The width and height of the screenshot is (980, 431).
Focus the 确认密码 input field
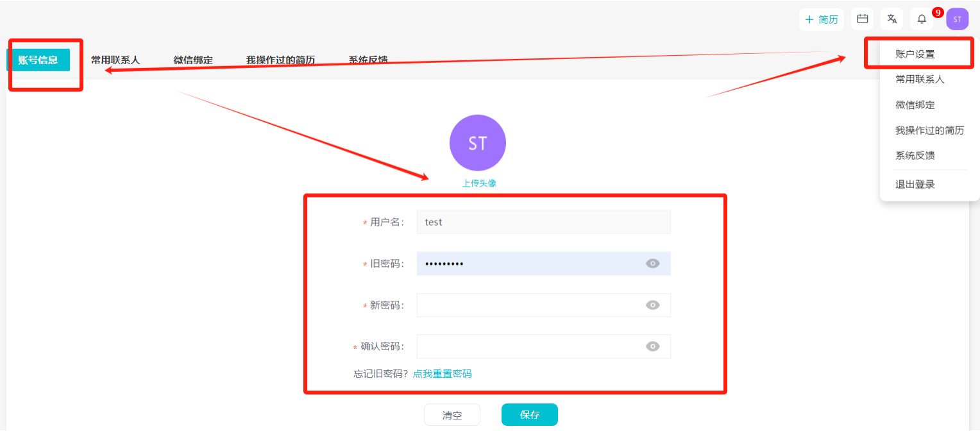[x=543, y=346]
